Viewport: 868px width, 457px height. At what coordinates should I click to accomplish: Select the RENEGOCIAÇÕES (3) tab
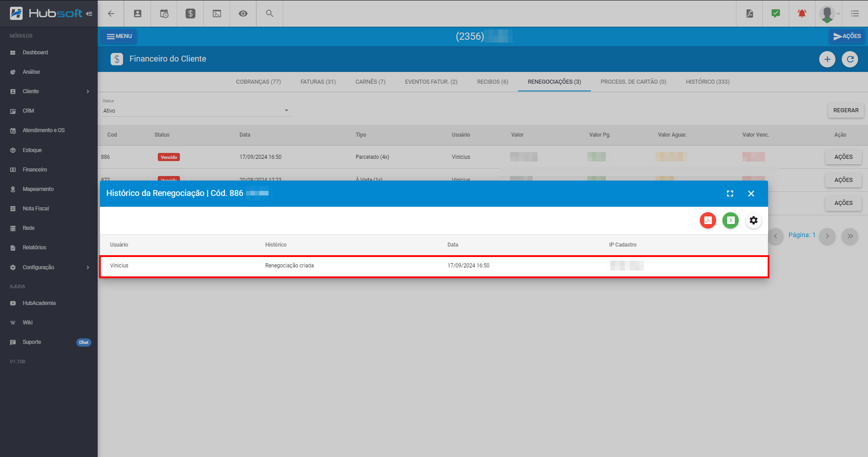click(x=554, y=82)
